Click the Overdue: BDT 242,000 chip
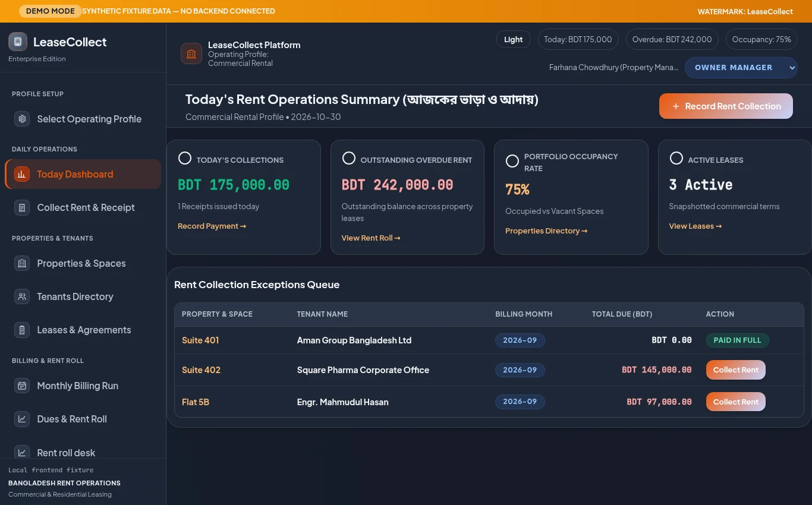Viewport: 812px width, 505px height. pos(672,39)
